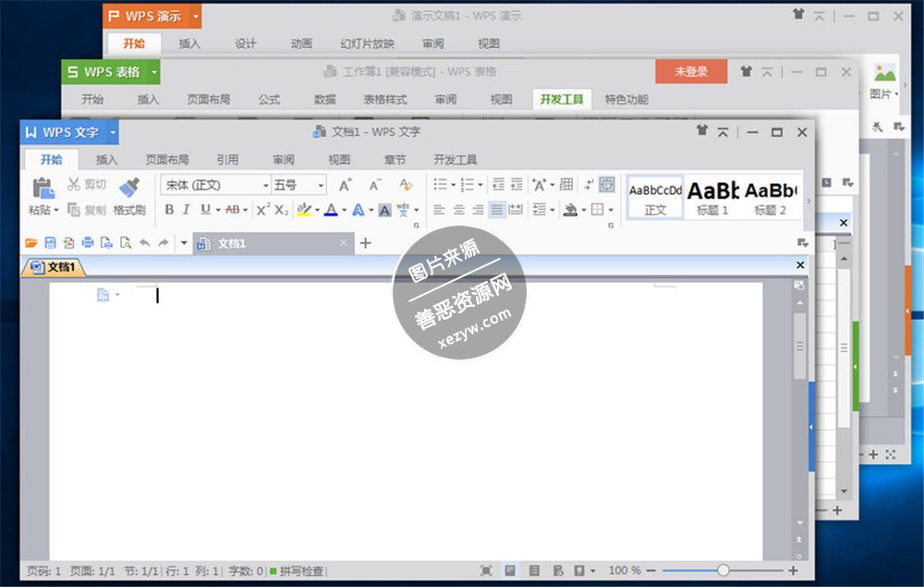Screen dimensions: 924x587
Task: Open the font color dropdown arrow
Action: point(343,210)
